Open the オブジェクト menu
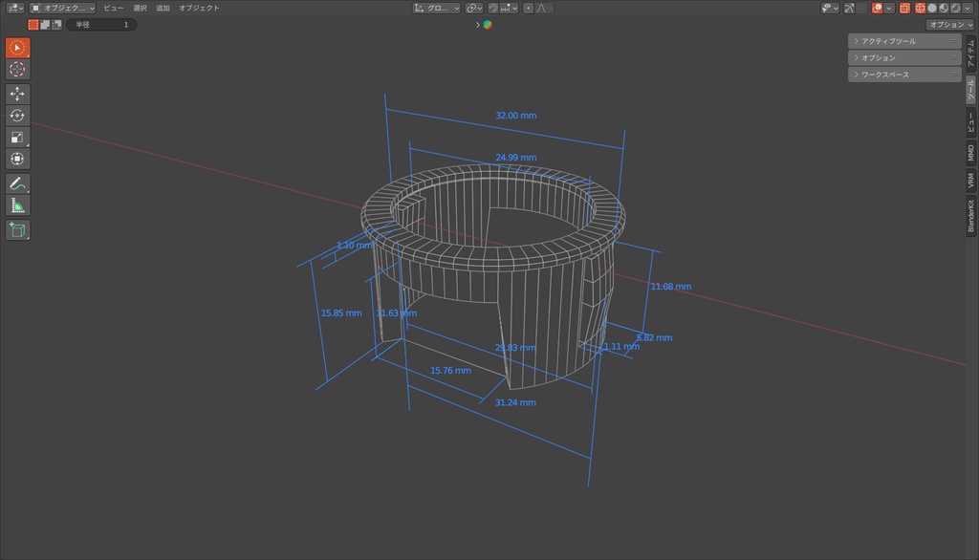The height and width of the screenshot is (560, 979). (x=199, y=8)
